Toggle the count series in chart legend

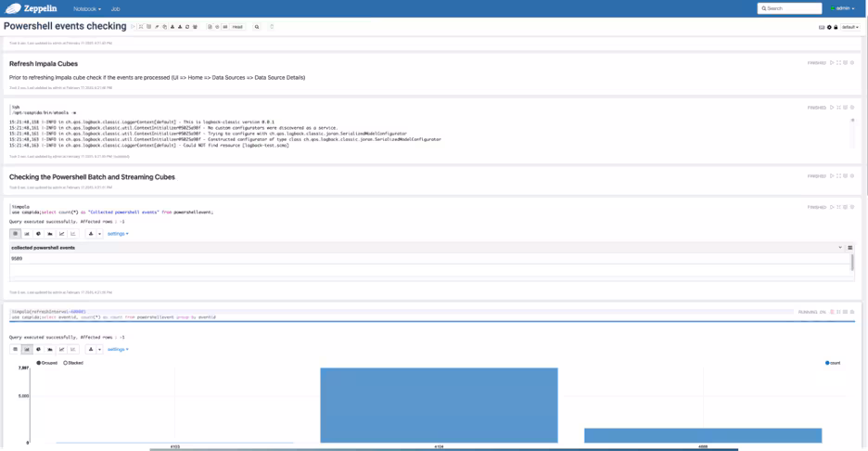point(833,363)
